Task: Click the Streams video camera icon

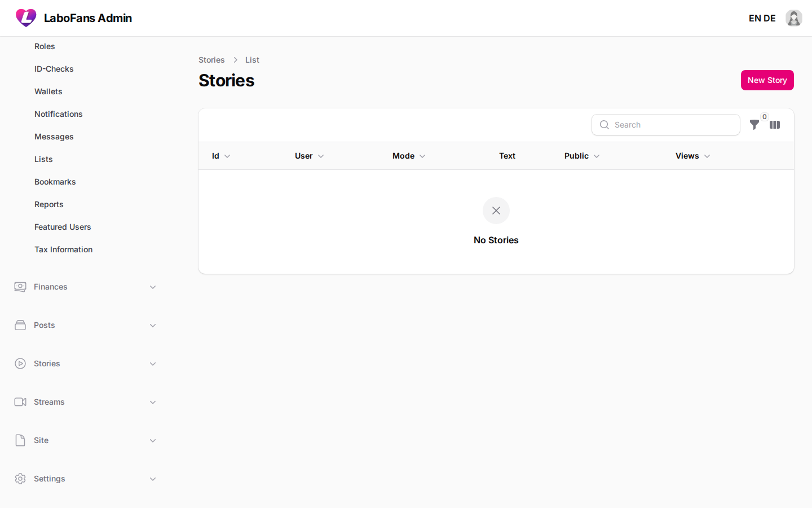Action: click(20, 402)
